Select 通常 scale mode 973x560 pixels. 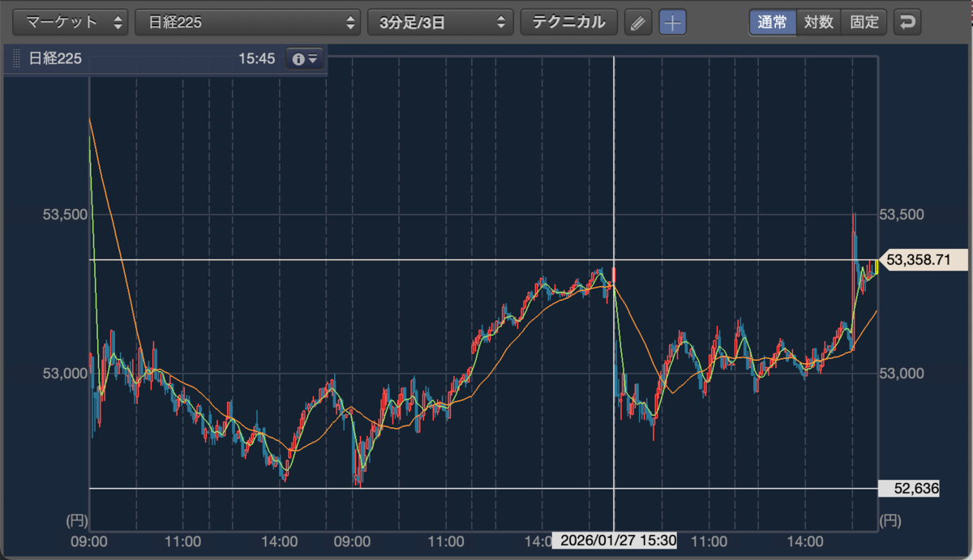point(772,22)
